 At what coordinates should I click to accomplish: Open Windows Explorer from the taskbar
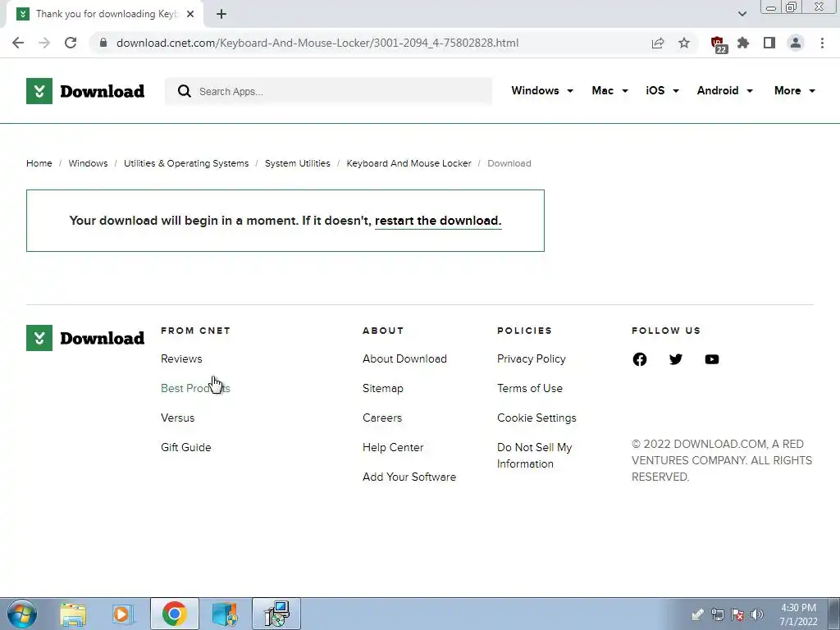73,614
